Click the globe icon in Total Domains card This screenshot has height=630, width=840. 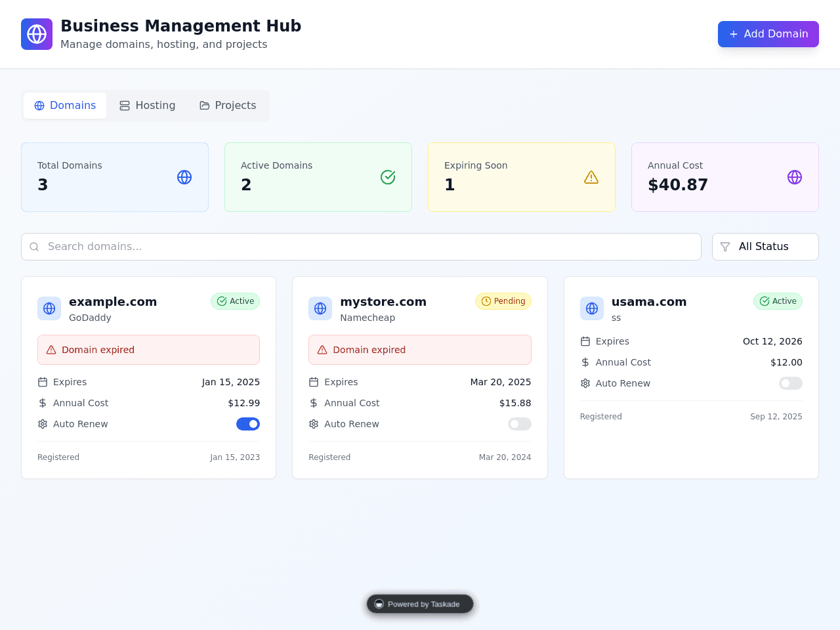(x=184, y=177)
